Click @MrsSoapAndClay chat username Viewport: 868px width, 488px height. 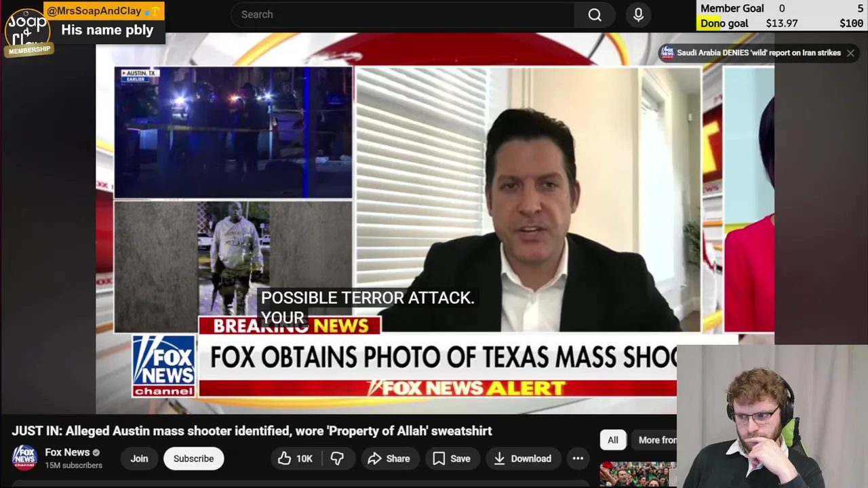[x=94, y=11]
